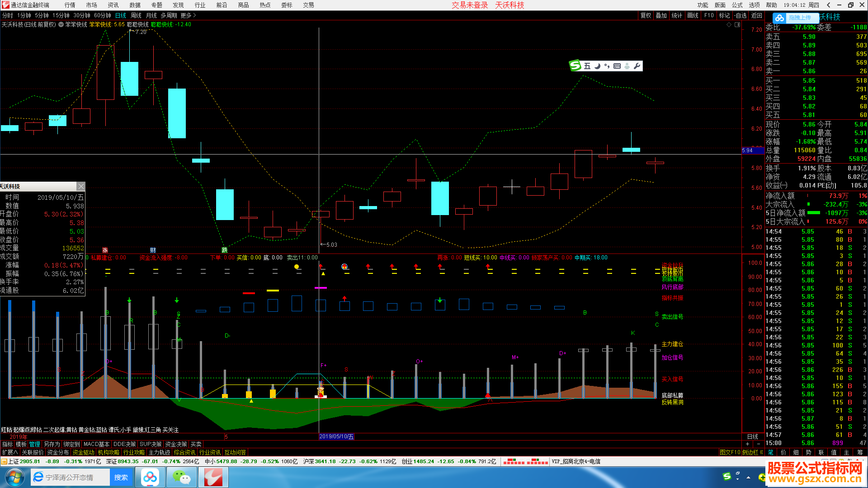
Task: Toggle Sogou punctuation mode icon
Action: (607, 66)
